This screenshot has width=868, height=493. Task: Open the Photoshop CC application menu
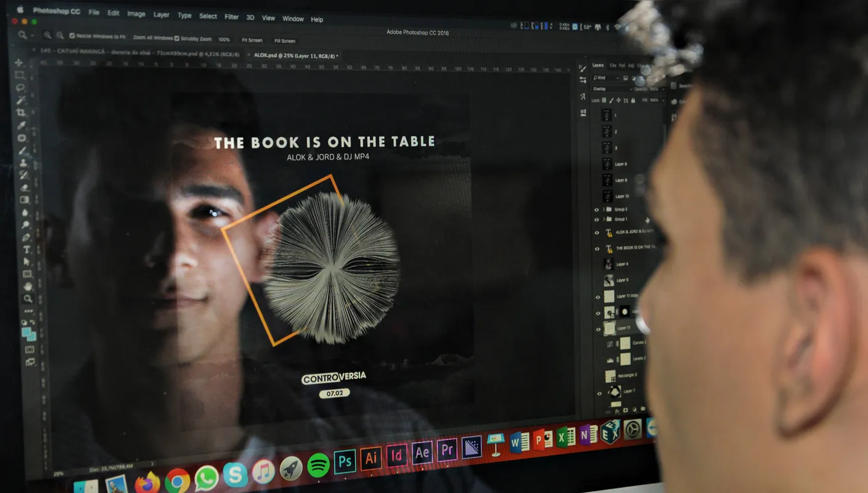[56, 10]
